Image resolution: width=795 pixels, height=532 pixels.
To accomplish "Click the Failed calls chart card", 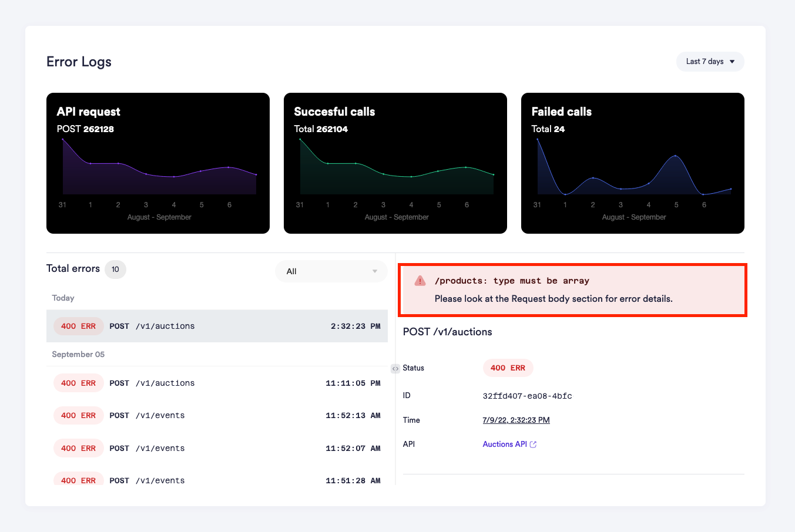I will pos(633,163).
